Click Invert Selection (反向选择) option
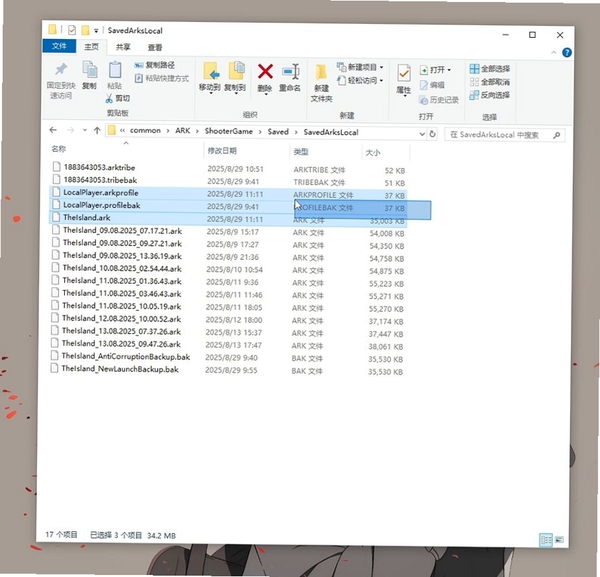600x577 pixels. coord(489,95)
